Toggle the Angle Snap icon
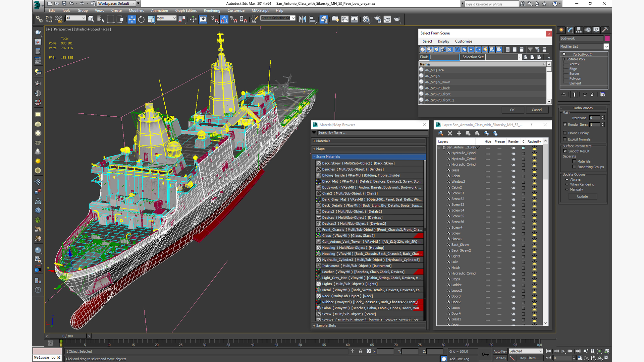This screenshot has height=362, width=644. pos(224,19)
